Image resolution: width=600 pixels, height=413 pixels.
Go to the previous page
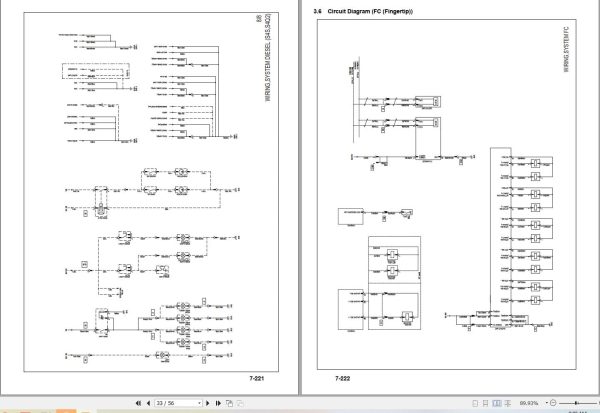148,403
